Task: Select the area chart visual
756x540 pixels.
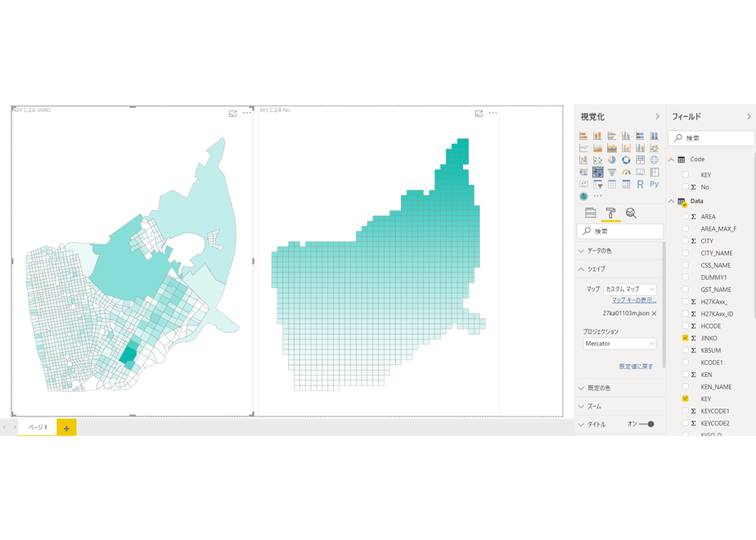Action: (597, 148)
